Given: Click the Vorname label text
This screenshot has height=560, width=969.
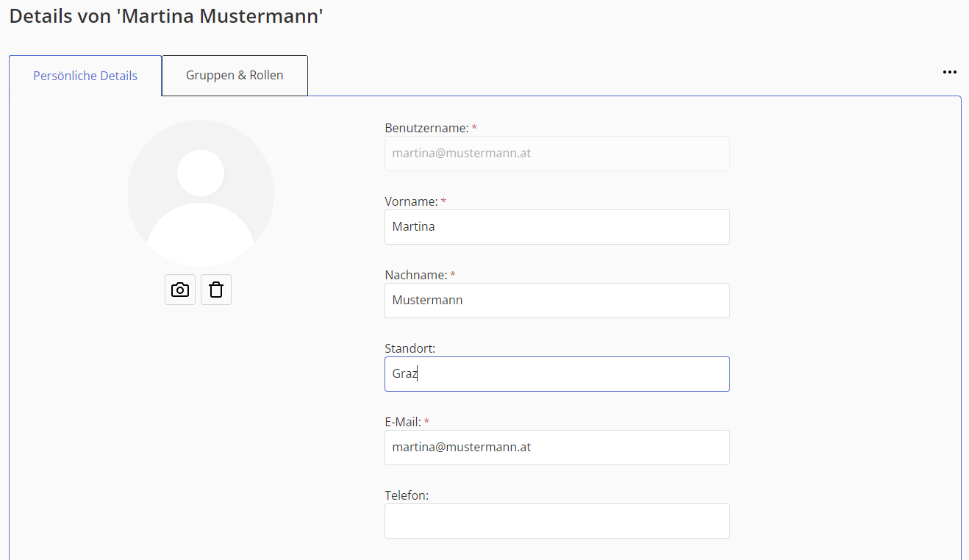Looking at the screenshot, I should click(x=411, y=201).
